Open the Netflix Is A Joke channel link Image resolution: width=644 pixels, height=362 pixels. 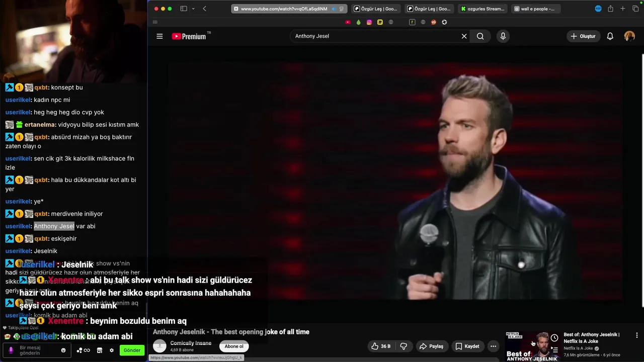coord(578,348)
